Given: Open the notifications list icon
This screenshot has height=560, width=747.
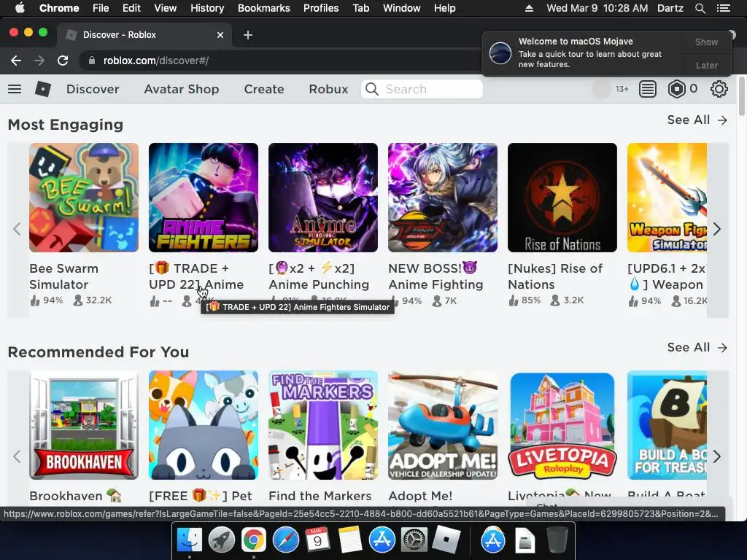Looking at the screenshot, I should click(648, 89).
